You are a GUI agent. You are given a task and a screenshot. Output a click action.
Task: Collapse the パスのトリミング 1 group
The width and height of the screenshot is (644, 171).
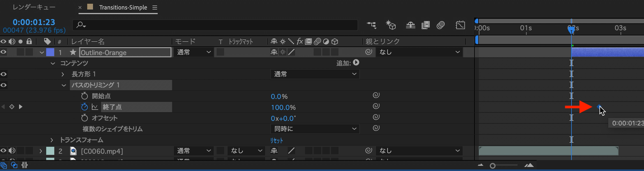point(64,85)
